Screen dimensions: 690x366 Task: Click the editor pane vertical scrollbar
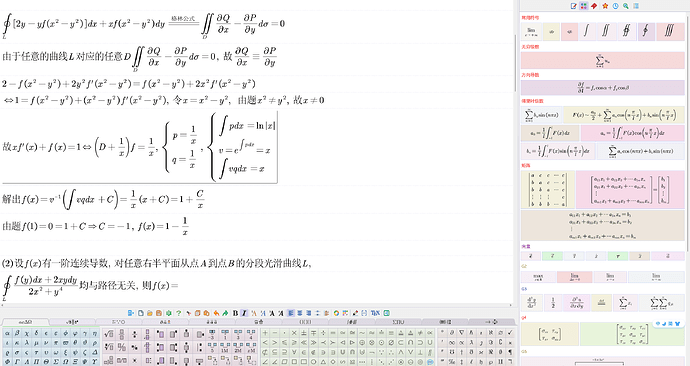pos(516,62)
